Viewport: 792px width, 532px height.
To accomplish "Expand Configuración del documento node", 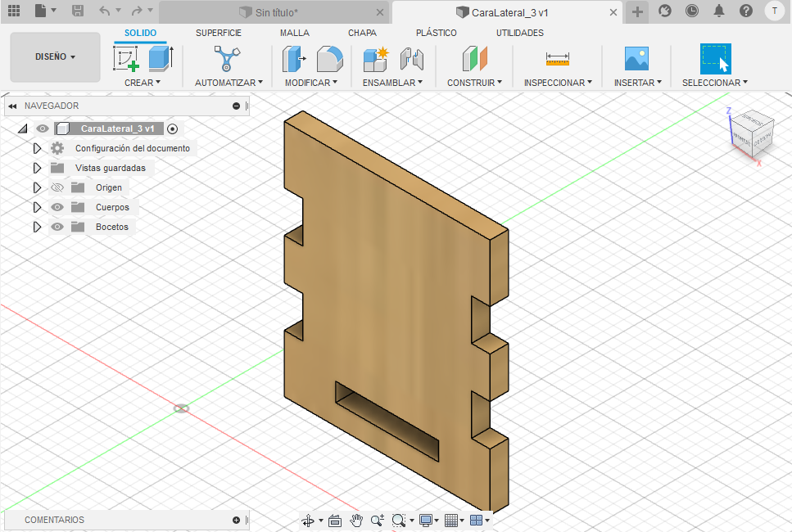I will pyautogui.click(x=37, y=148).
